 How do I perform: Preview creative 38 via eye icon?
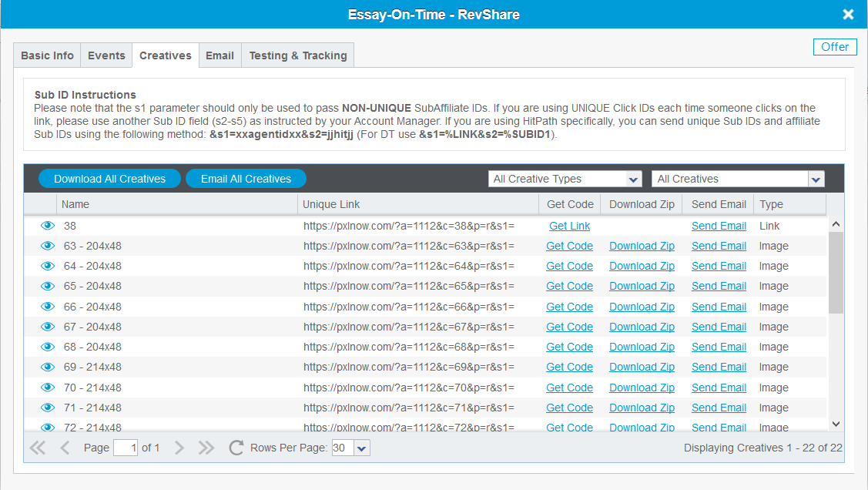(x=48, y=226)
